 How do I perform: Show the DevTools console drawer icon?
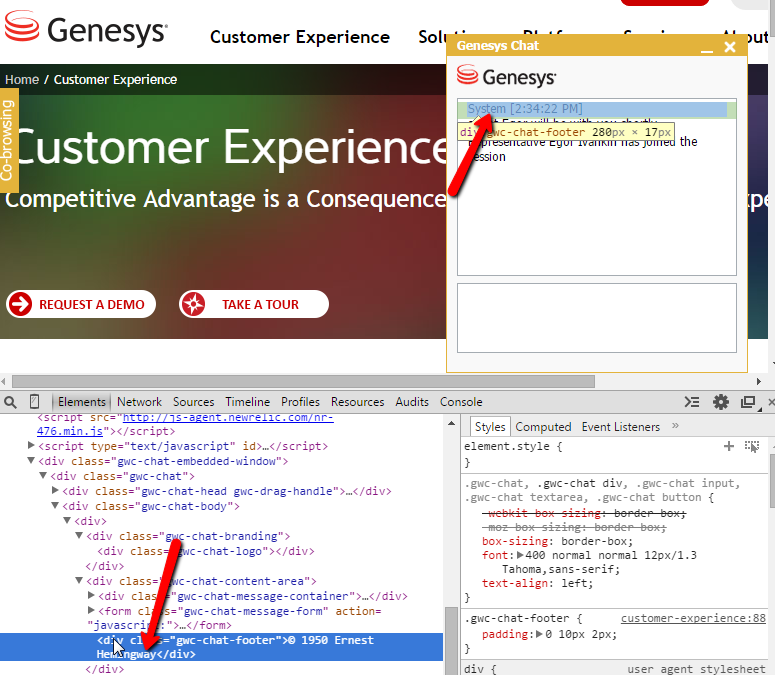pyautogui.click(x=692, y=402)
